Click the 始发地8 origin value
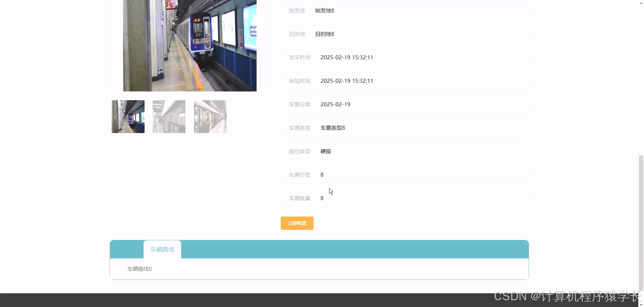 (x=325, y=10)
